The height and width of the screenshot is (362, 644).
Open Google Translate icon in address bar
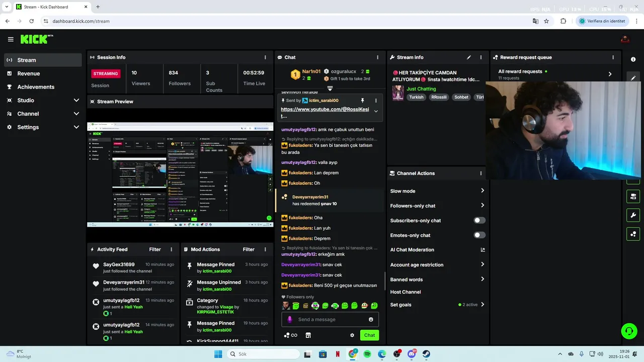click(535, 21)
